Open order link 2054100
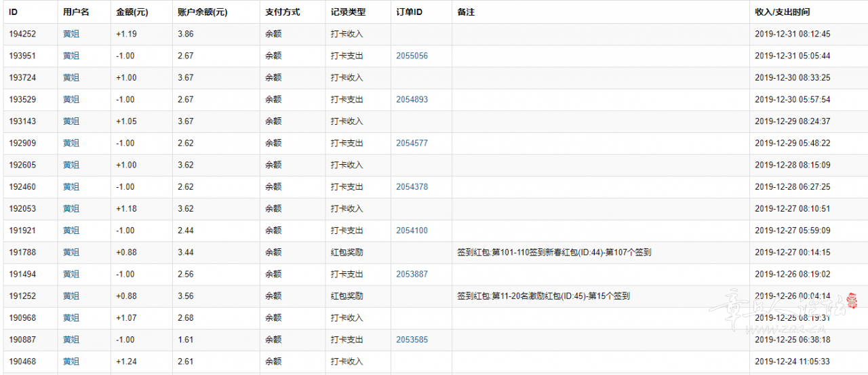868x375 pixels. [412, 231]
